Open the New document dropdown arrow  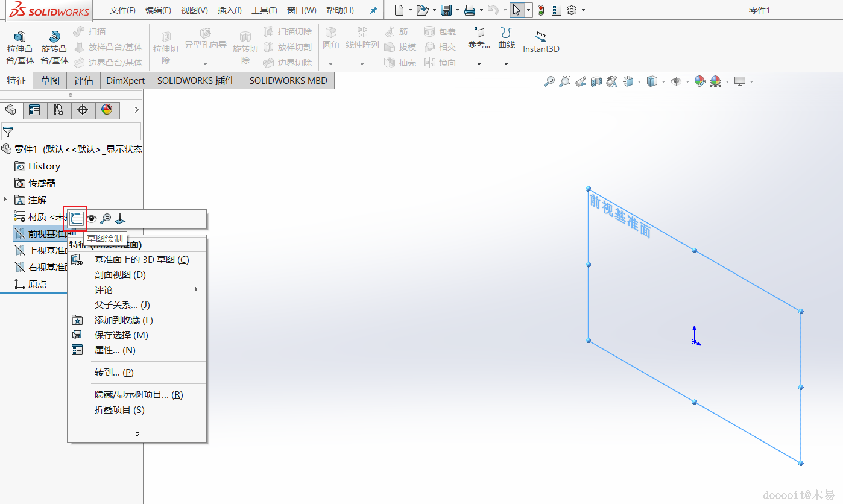tap(411, 10)
